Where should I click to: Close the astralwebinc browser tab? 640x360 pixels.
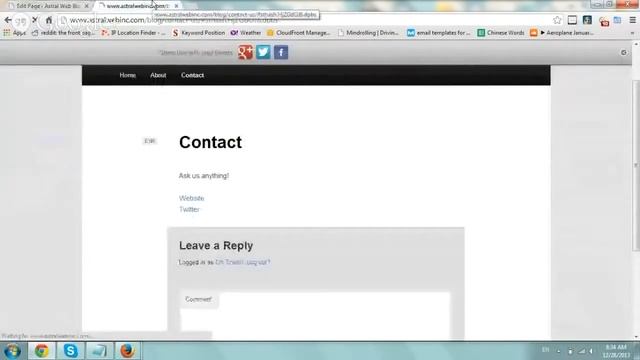[176, 6]
